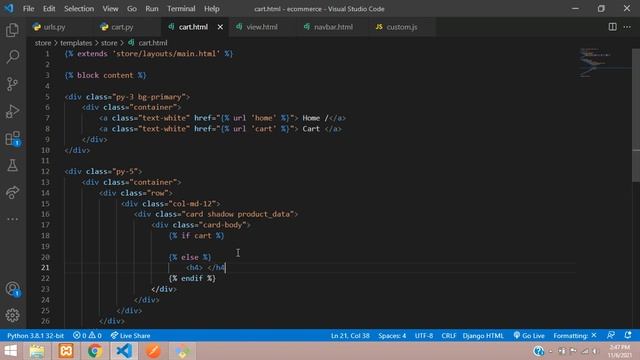This screenshot has width=640, height=360.
Task: Split the editor right
Action: [612, 27]
